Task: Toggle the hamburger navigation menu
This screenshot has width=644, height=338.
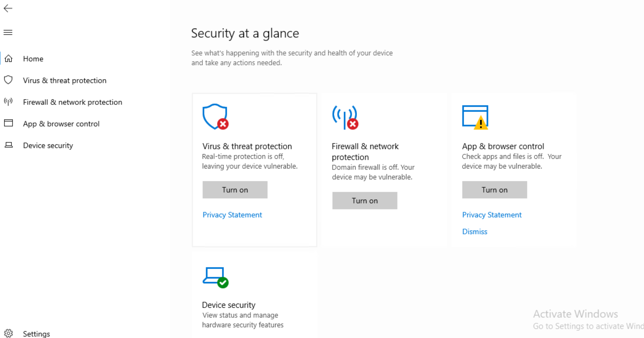Action: coord(8,32)
